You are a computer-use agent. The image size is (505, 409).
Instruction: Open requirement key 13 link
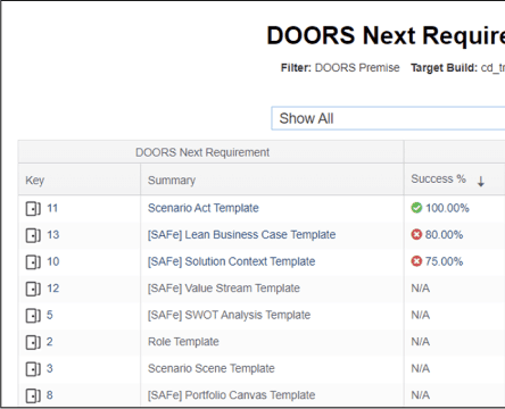tap(53, 235)
